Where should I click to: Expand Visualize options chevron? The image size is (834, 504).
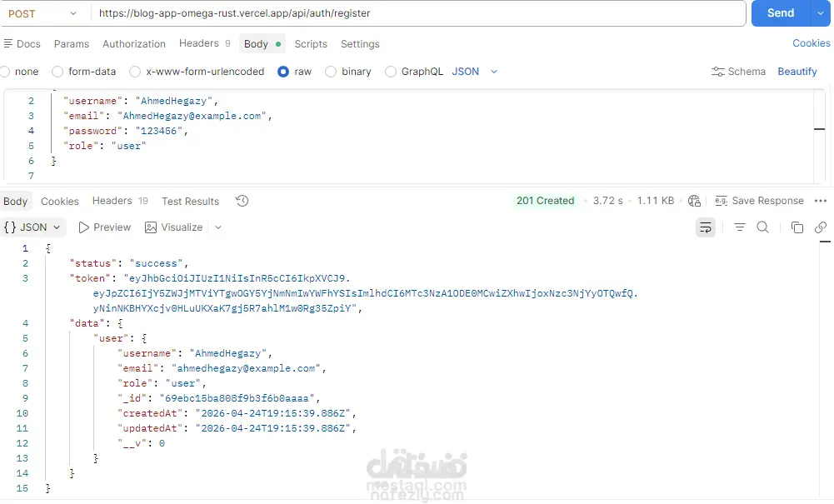(x=218, y=227)
